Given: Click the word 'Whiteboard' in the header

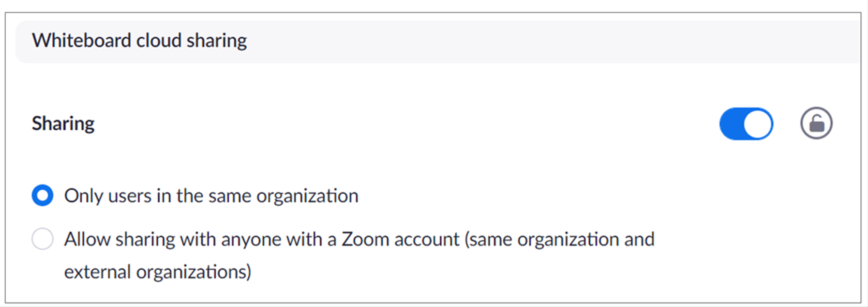Looking at the screenshot, I should [82, 40].
